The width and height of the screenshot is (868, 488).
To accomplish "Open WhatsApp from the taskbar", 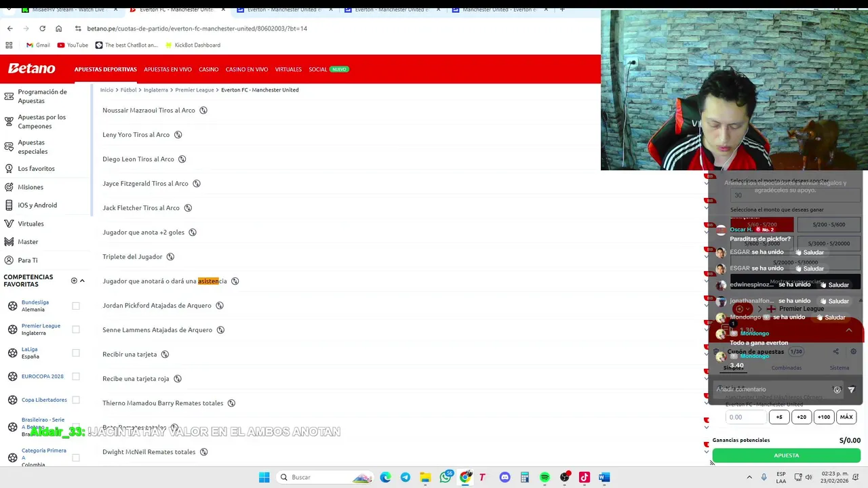I will (x=445, y=477).
